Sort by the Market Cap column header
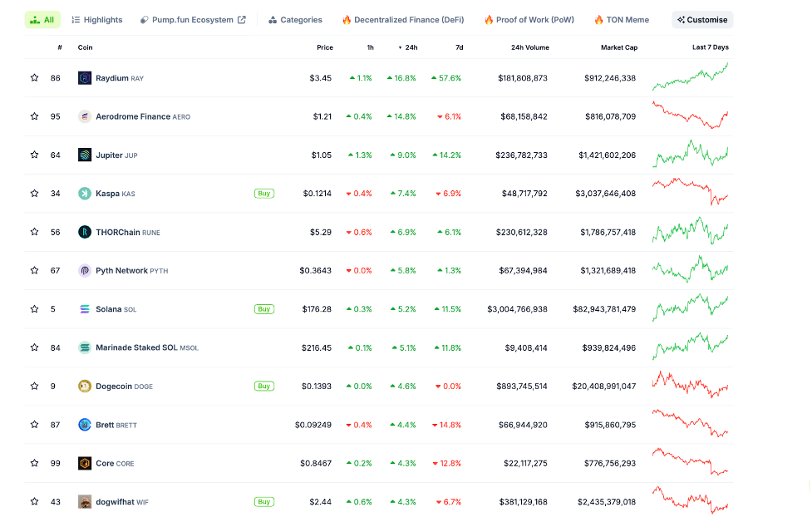 (x=619, y=47)
